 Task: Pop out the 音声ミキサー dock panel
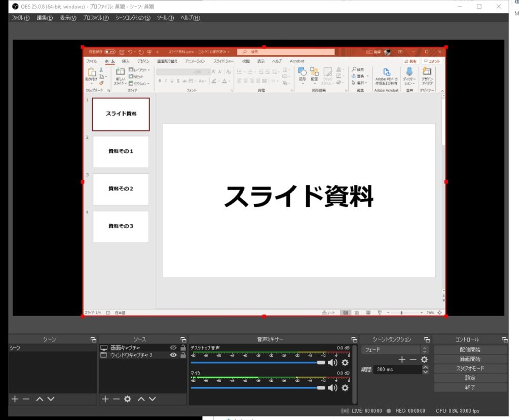coord(354,339)
